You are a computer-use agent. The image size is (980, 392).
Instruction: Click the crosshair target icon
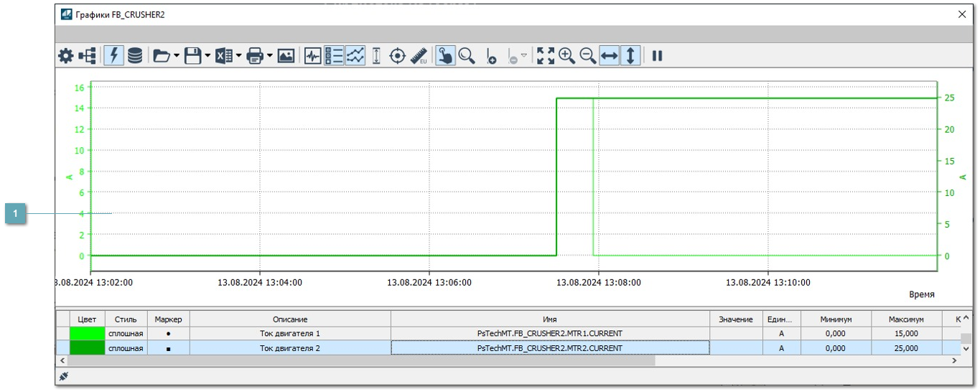(x=397, y=56)
